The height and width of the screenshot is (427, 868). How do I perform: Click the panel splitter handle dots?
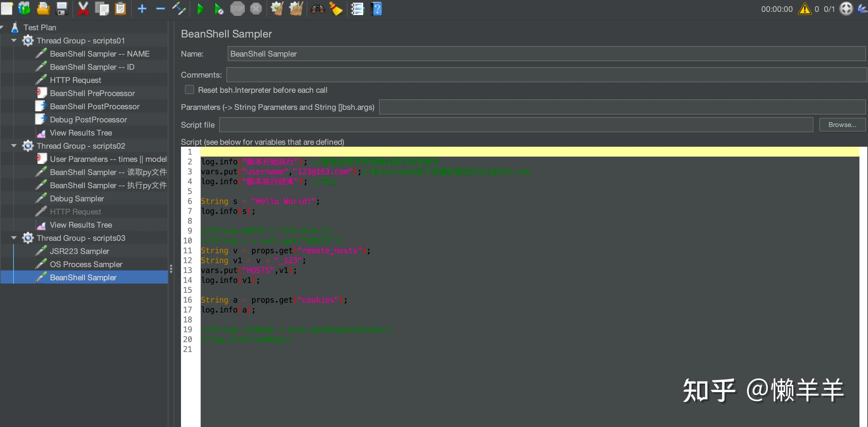pyautogui.click(x=171, y=269)
